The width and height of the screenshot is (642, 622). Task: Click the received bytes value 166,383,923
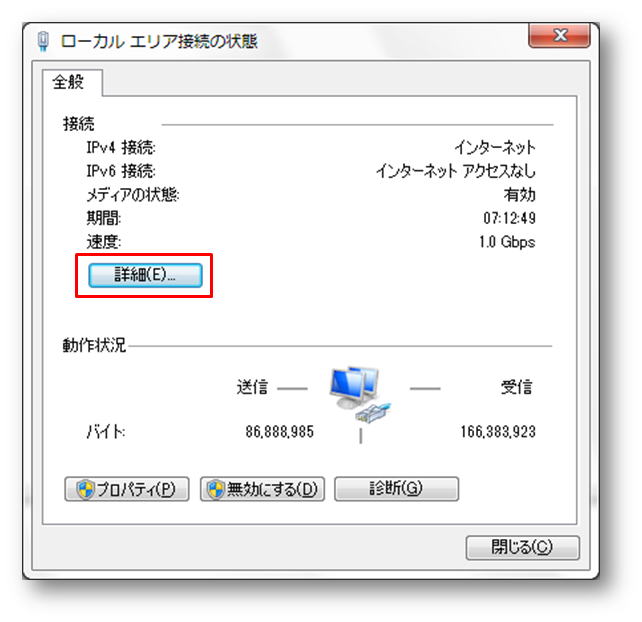(498, 432)
